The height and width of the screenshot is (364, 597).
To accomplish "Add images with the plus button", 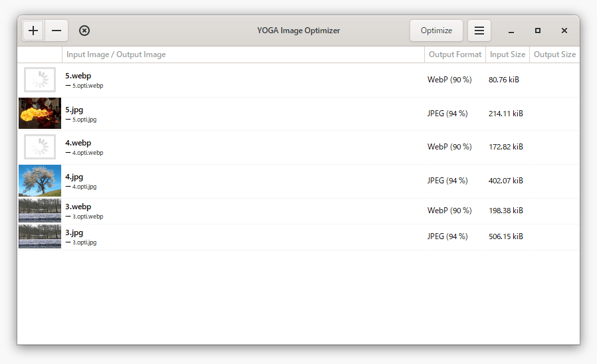I will [x=33, y=31].
